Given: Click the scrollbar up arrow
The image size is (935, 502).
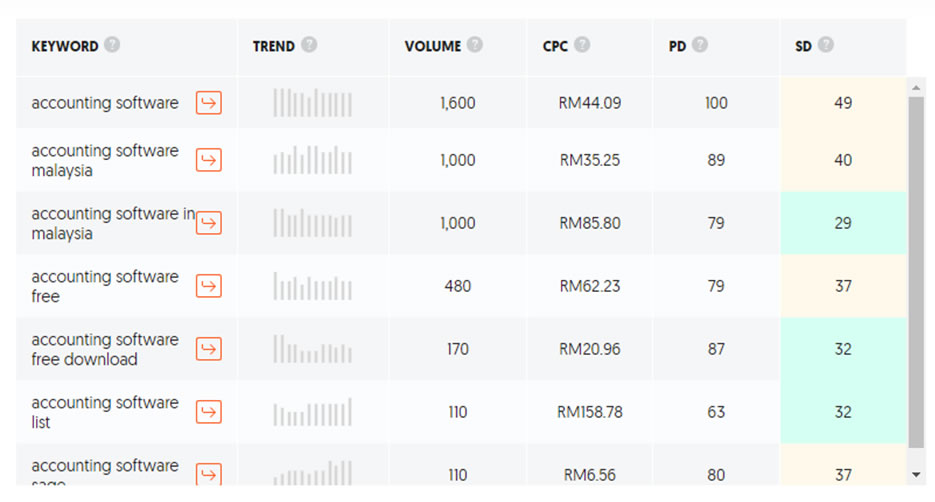Looking at the screenshot, I should tap(917, 87).
